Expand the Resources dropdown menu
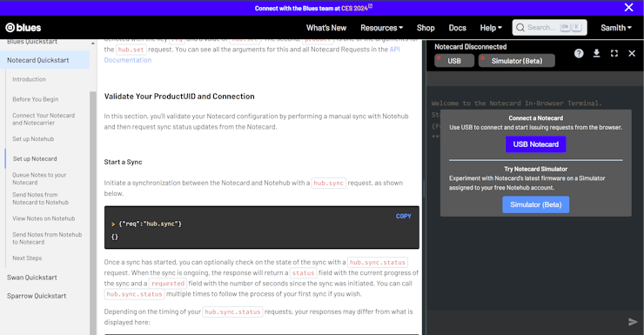This screenshot has height=335, width=644. coord(381,28)
